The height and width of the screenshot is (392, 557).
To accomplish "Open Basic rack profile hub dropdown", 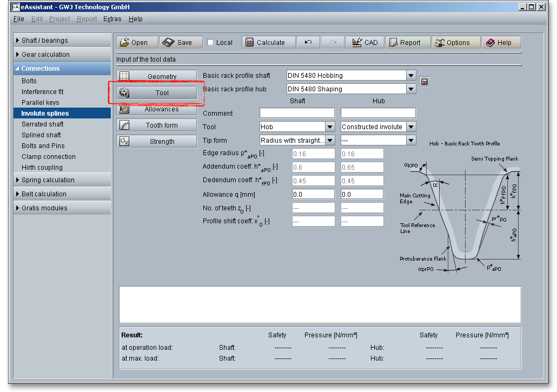I will (411, 89).
